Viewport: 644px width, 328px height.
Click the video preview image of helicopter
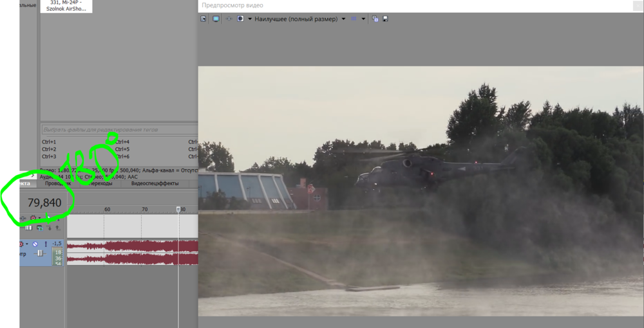(x=421, y=191)
